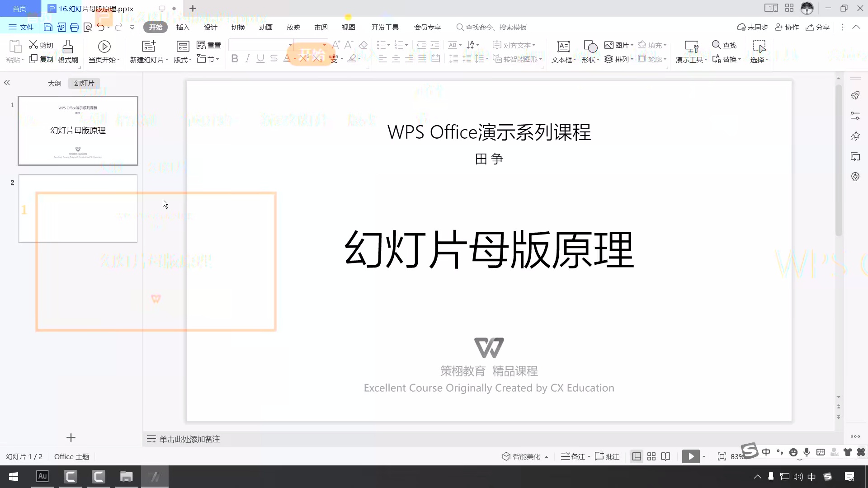
Task: Open properties sliders icon in right sidebar
Action: [x=855, y=116]
